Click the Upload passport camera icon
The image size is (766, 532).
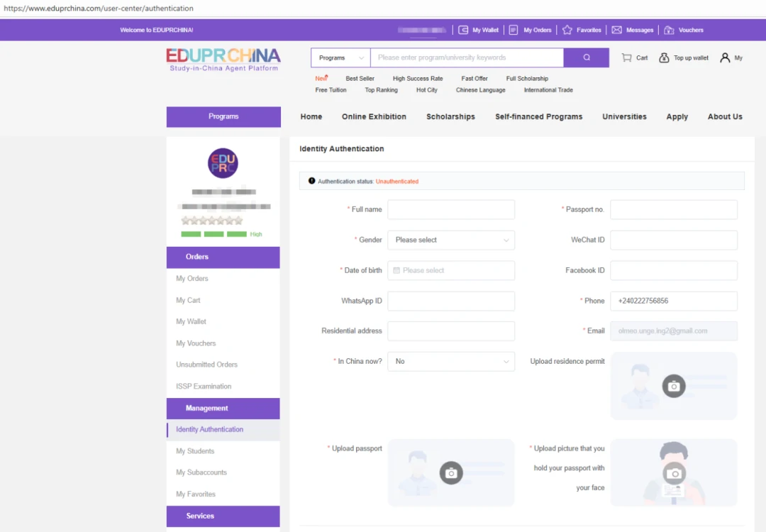pos(451,472)
